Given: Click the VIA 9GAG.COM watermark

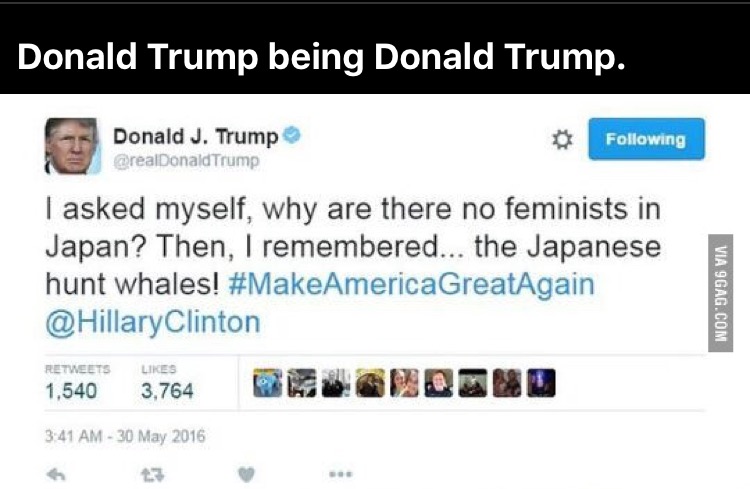Looking at the screenshot, I should [720, 293].
